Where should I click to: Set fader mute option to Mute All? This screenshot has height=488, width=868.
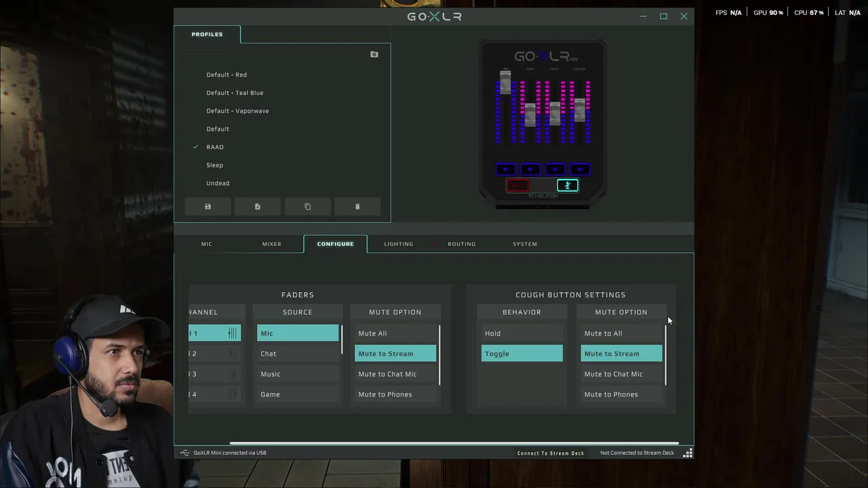click(395, 333)
